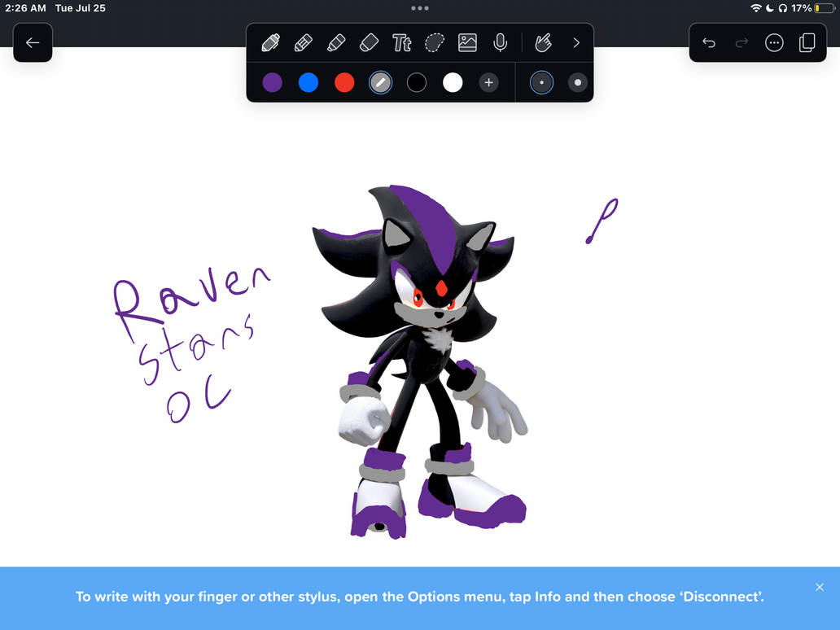Open the more options ellipsis menu
Viewport: 840px width, 630px height.
(774, 43)
